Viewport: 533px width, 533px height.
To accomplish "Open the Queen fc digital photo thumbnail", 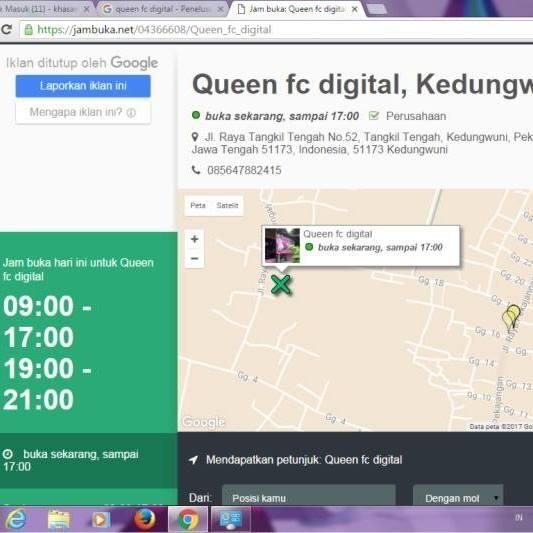I will coord(282,245).
